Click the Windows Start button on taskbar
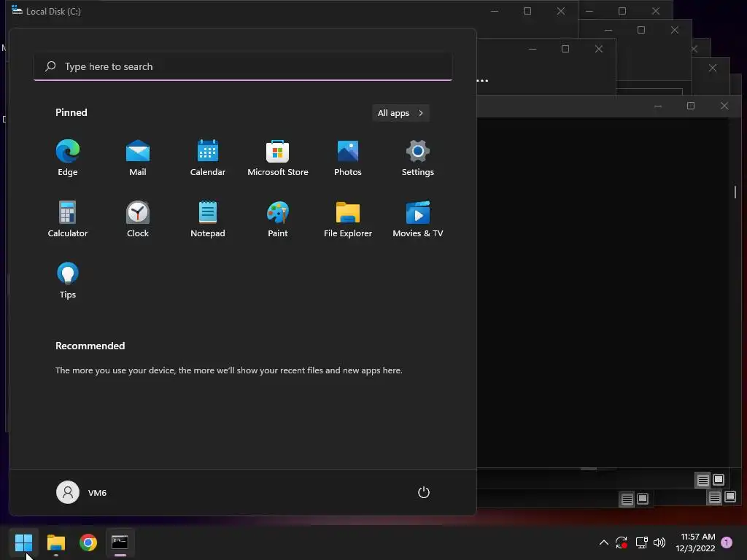 pyautogui.click(x=23, y=542)
